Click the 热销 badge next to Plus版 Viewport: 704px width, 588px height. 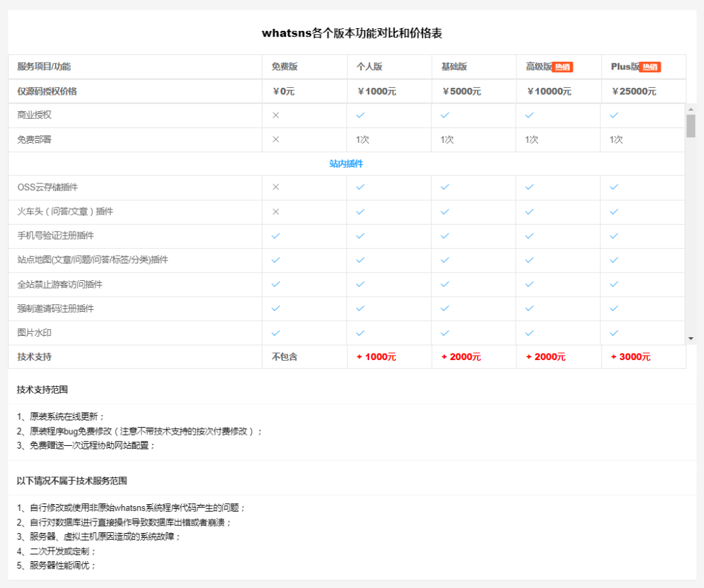(650, 67)
